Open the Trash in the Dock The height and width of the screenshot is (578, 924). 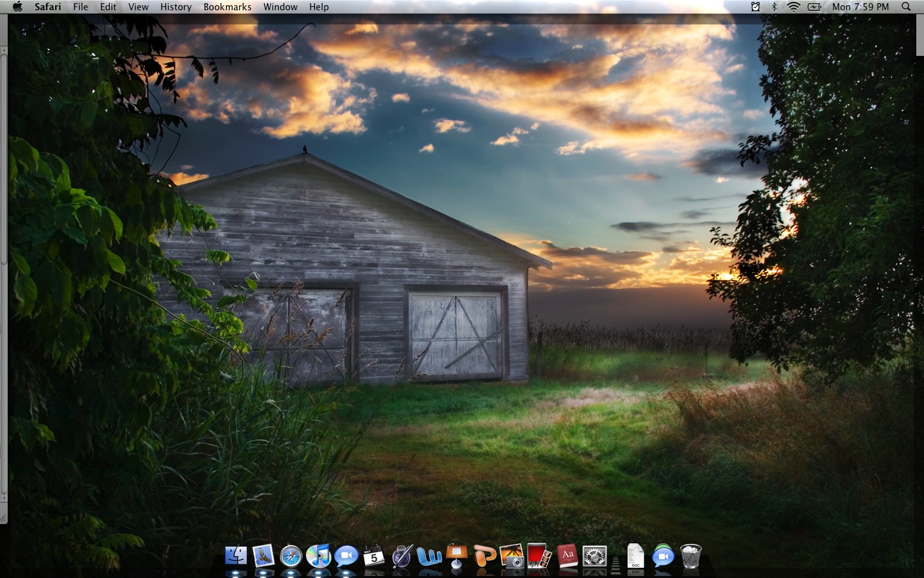690,556
